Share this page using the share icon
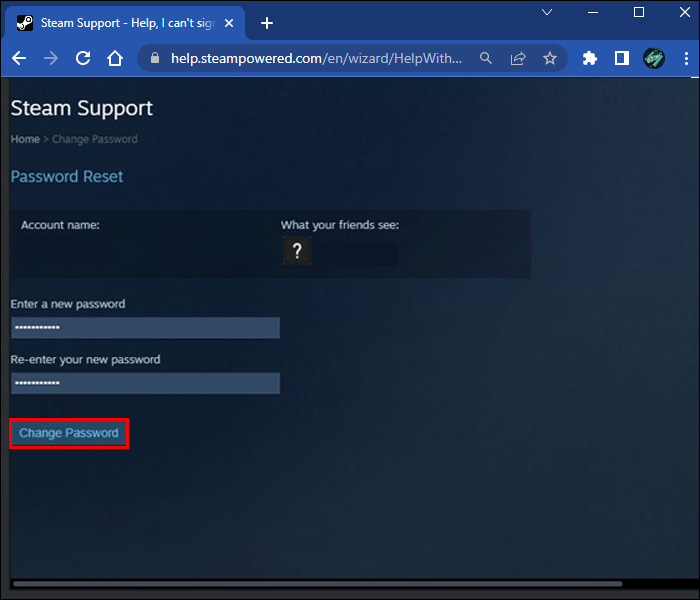Screen dimensions: 700x600 tap(518, 58)
